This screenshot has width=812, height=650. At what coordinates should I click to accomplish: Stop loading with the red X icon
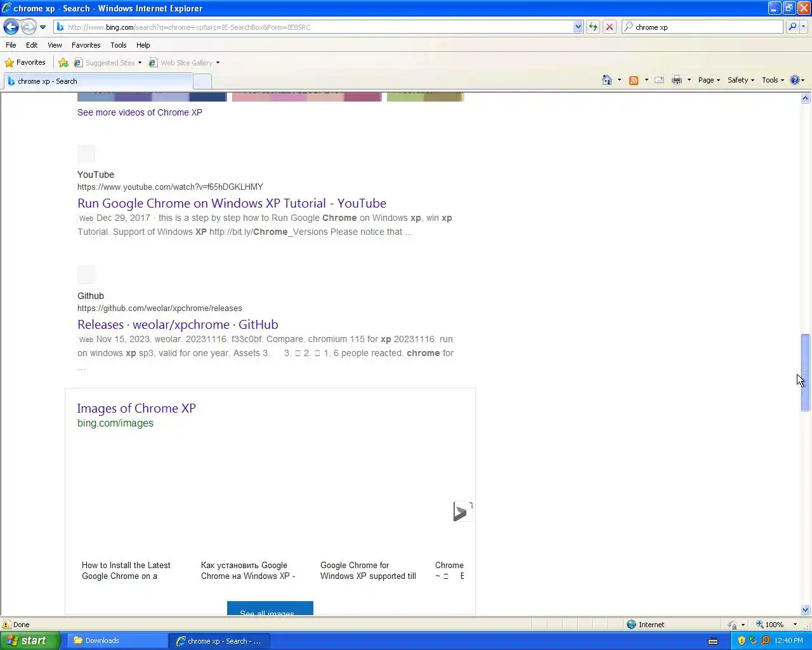tap(610, 27)
